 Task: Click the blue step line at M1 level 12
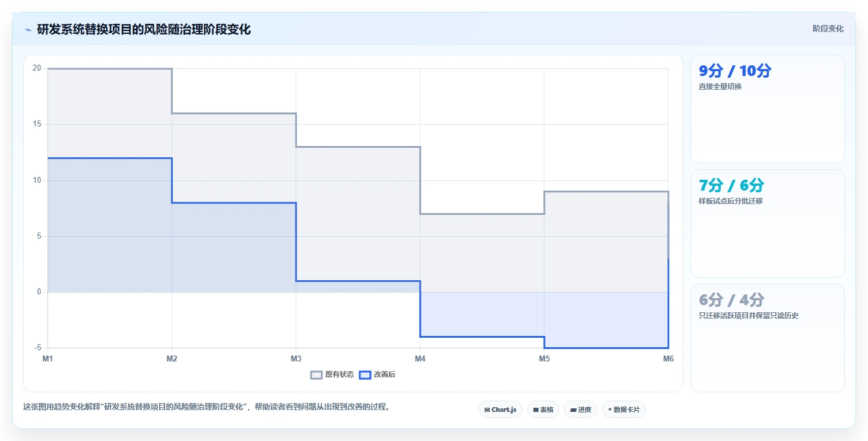coord(110,158)
